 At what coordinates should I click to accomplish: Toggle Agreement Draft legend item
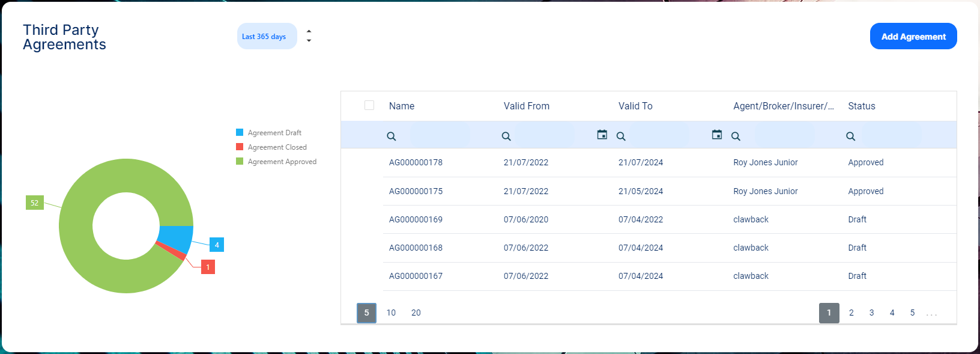pos(274,133)
